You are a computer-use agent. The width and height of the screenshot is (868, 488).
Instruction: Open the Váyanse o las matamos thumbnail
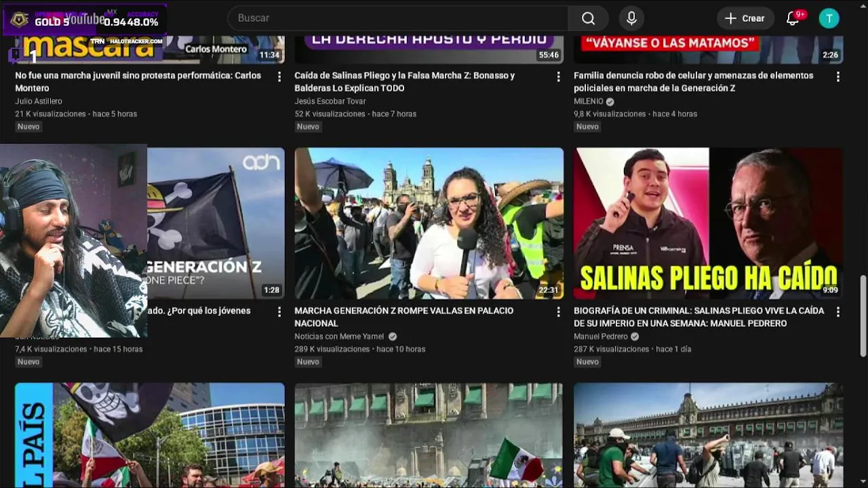pos(708,49)
